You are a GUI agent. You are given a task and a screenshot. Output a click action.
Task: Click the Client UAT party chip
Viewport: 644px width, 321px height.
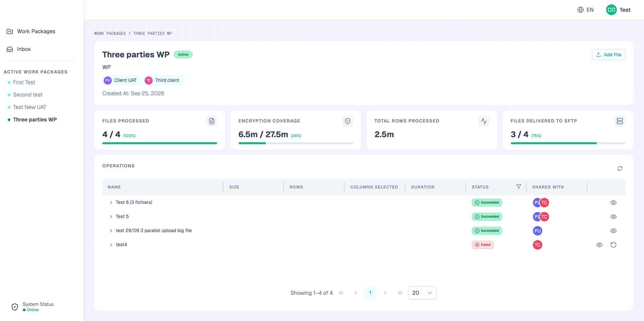(121, 80)
